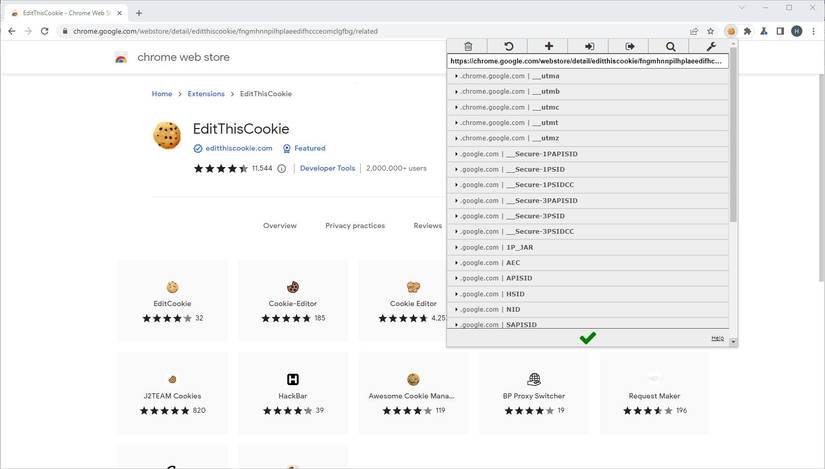Click the popup URL field
Viewport: 825px width, 469px height.
(588, 61)
